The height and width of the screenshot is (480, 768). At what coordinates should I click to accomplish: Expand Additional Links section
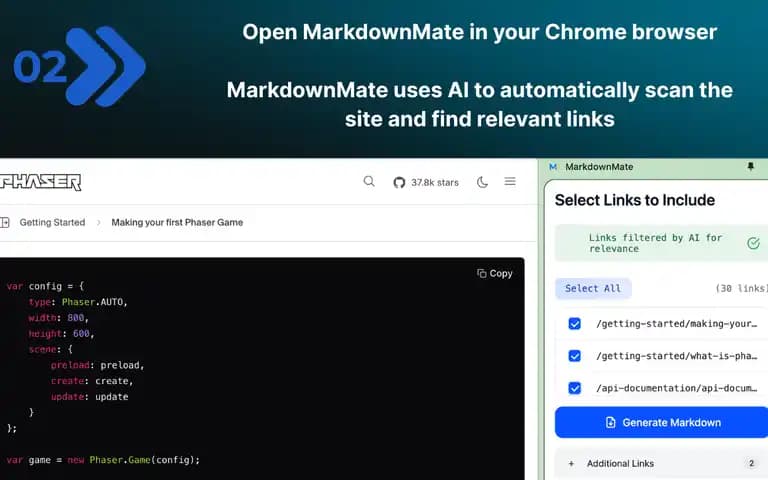coord(661,463)
